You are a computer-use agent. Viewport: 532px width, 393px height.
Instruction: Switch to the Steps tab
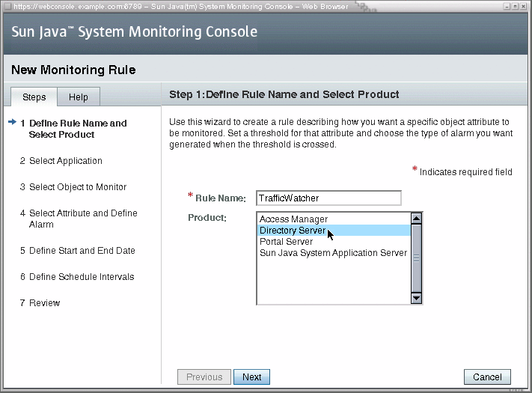tap(34, 97)
